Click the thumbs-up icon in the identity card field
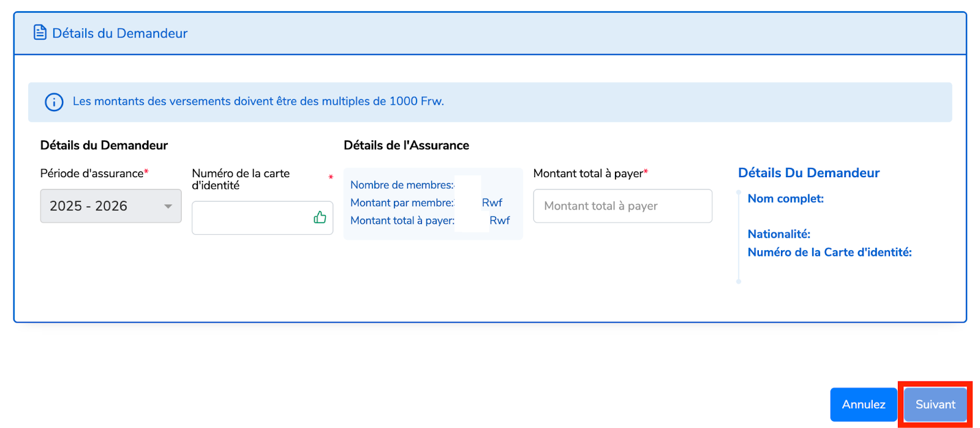Screen dimensions: 980x428 pos(320,217)
